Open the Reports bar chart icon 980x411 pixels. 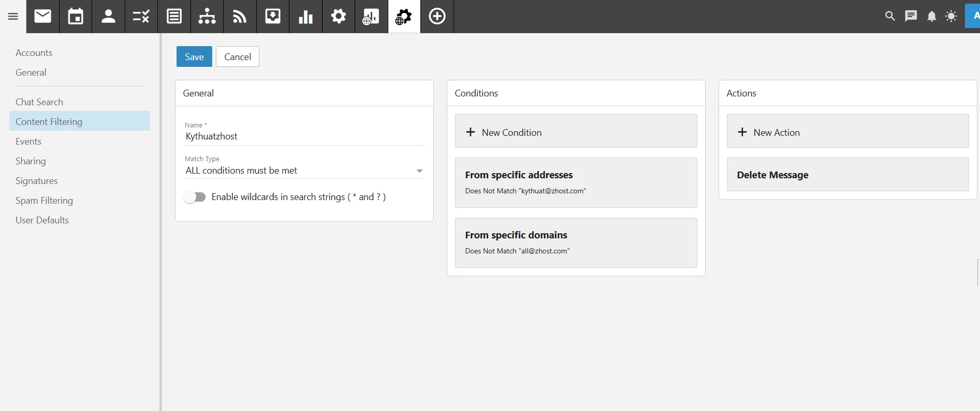(x=305, y=17)
